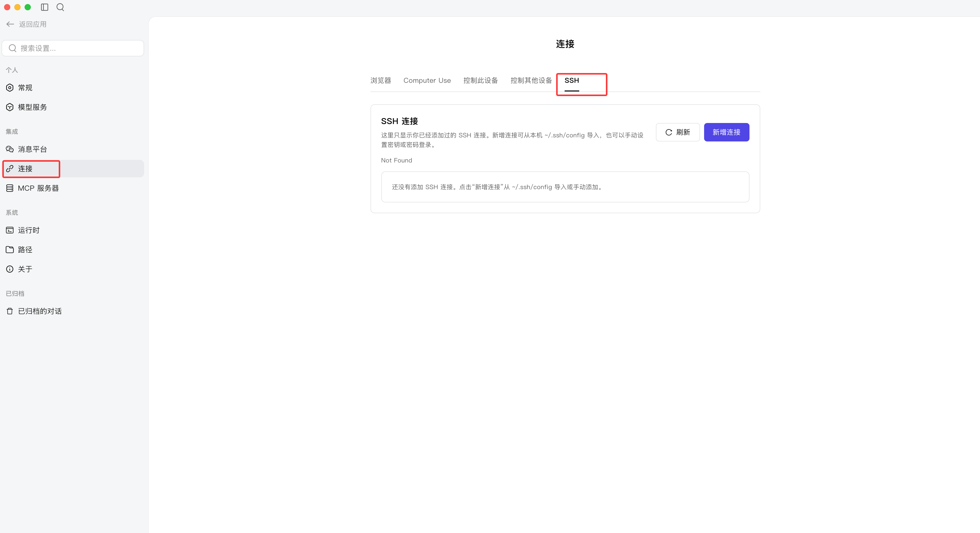Click the 连接 link icon

coord(10,168)
